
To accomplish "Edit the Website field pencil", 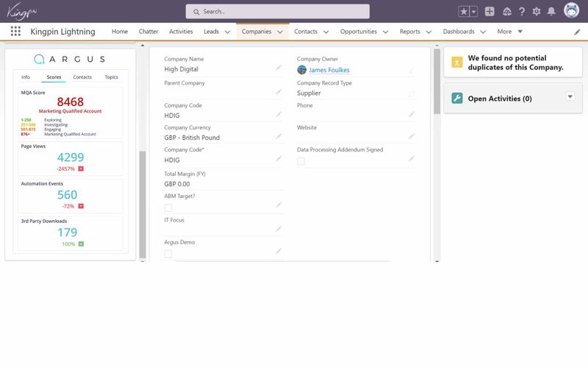I will pyautogui.click(x=412, y=136).
